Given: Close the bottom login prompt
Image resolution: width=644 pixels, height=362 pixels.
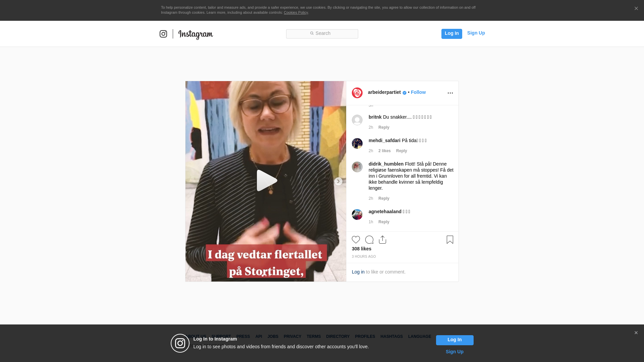Looking at the screenshot, I should click(x=636, y=333).
